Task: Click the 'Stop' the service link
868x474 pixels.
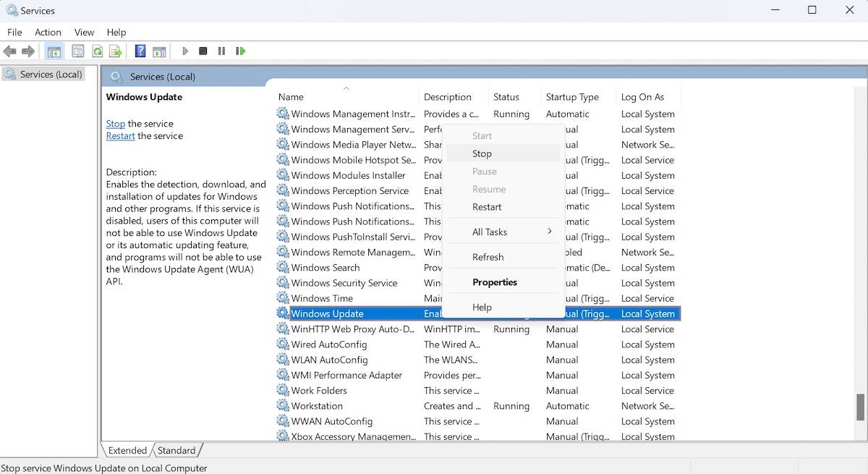Action: (x=115, y=124)
